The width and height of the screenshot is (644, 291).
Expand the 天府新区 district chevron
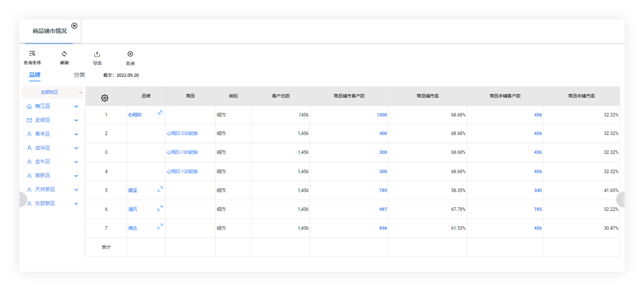click(x=76, y=190)
